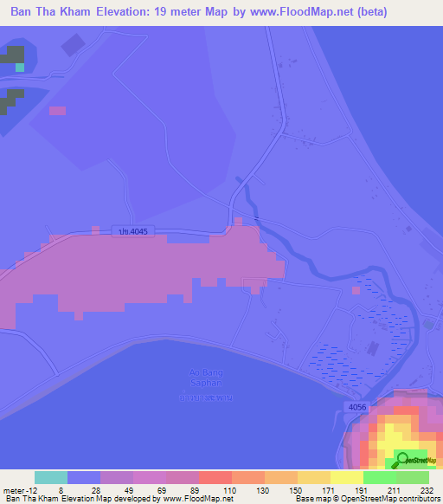Image resolution: width=443 pixels, height=504 pixels.
Task: Click the 4056 road shield label
Action: [x=357, y=407]
